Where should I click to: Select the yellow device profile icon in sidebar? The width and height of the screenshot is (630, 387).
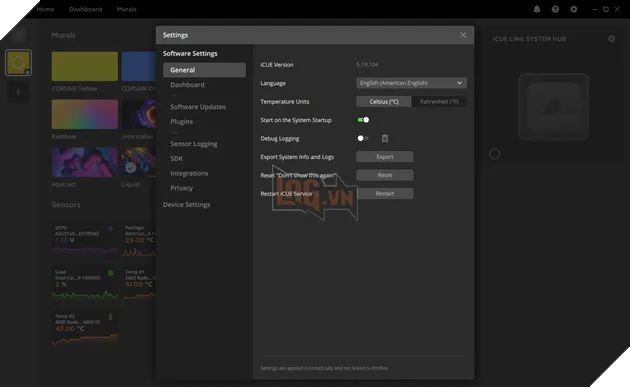pyautogui.click(x=18, y=62)
